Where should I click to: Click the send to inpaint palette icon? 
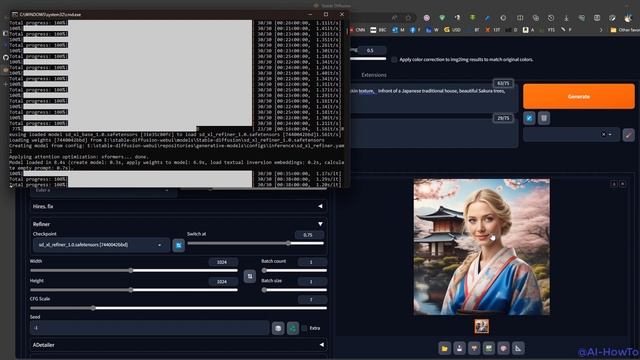pos(503,348)
